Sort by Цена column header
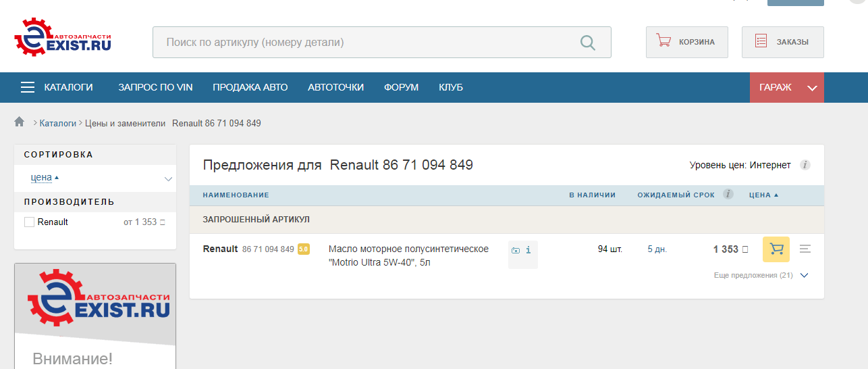Viewport: 868px width, 369px height. [763, 195]
